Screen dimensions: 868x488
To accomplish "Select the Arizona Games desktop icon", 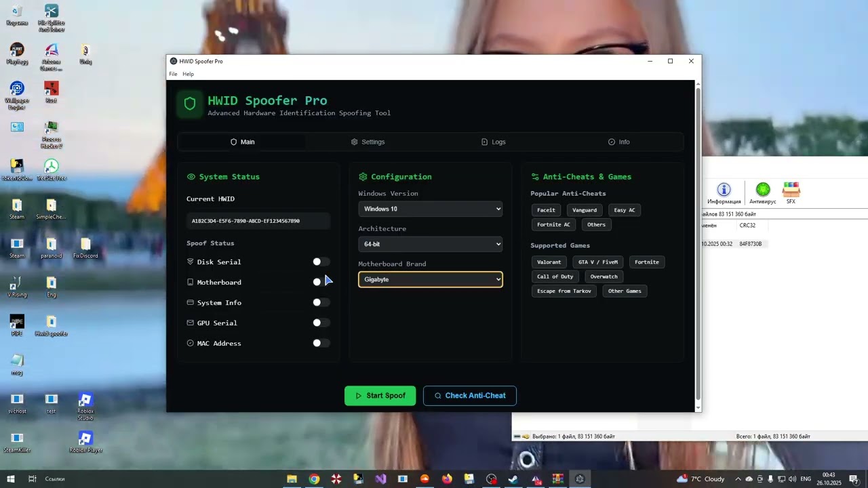I will tap(52, 57).
